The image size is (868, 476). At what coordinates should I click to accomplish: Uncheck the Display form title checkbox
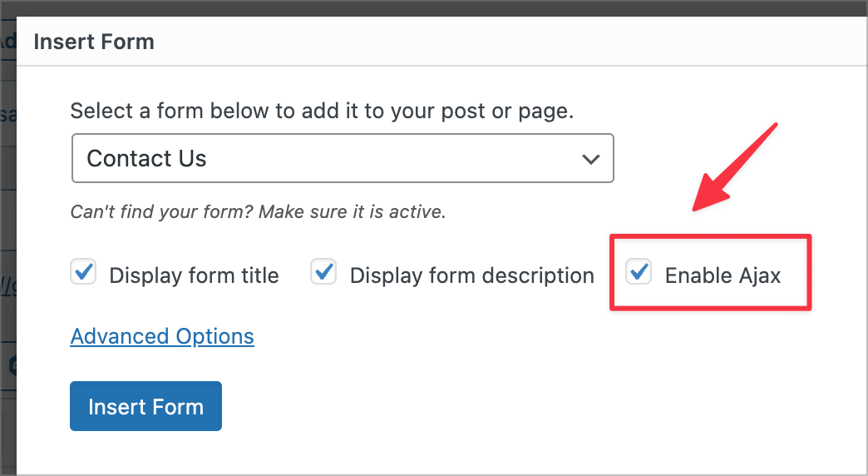pyautogui.click(x=83, y=273)
